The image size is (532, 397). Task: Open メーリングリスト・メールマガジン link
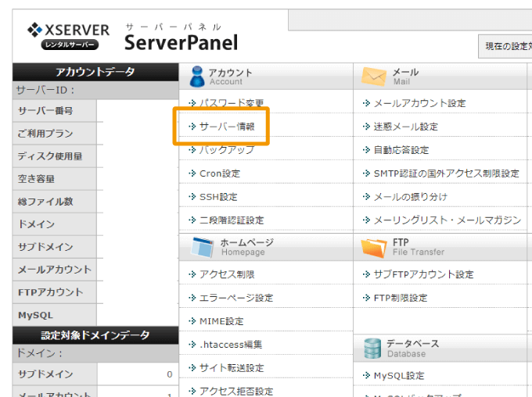point(448,220)
